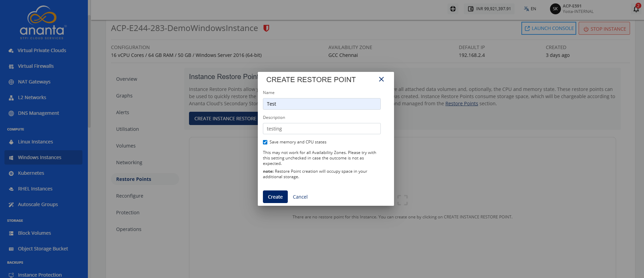Uncheck Save memory and CPU states

tap(265, 142)
